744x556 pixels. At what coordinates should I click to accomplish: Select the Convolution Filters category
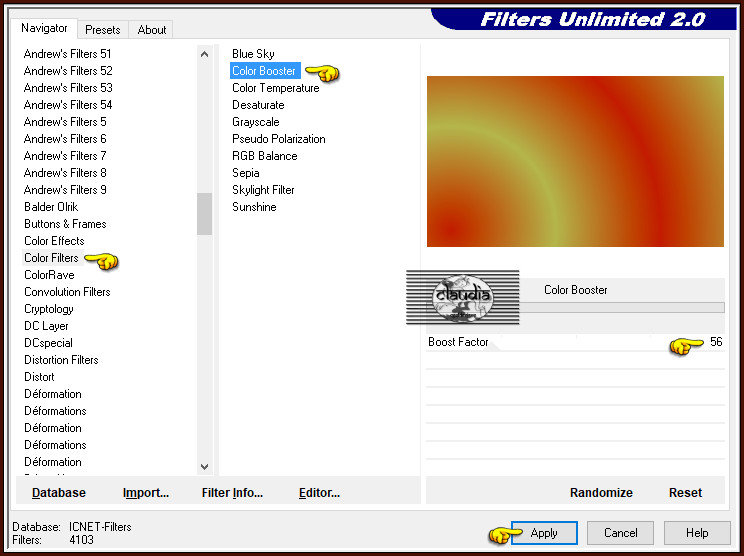pyautogui.click(x=67, y=292)
